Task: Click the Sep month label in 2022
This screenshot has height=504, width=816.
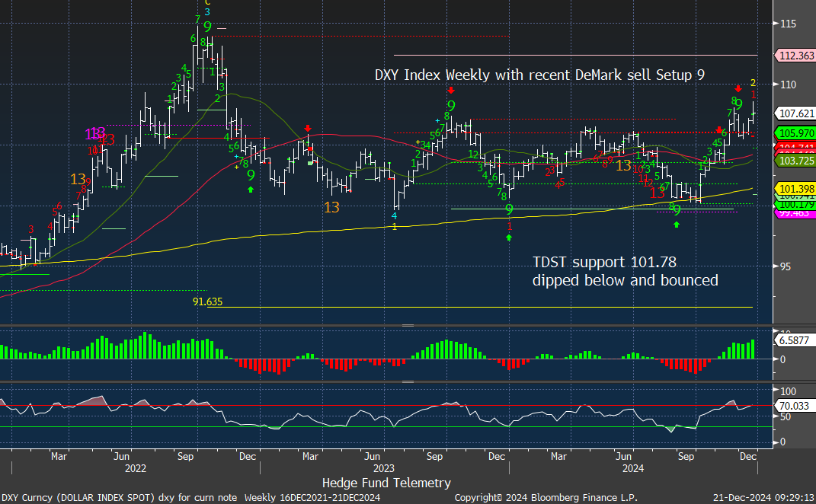Action: [185, 456]
